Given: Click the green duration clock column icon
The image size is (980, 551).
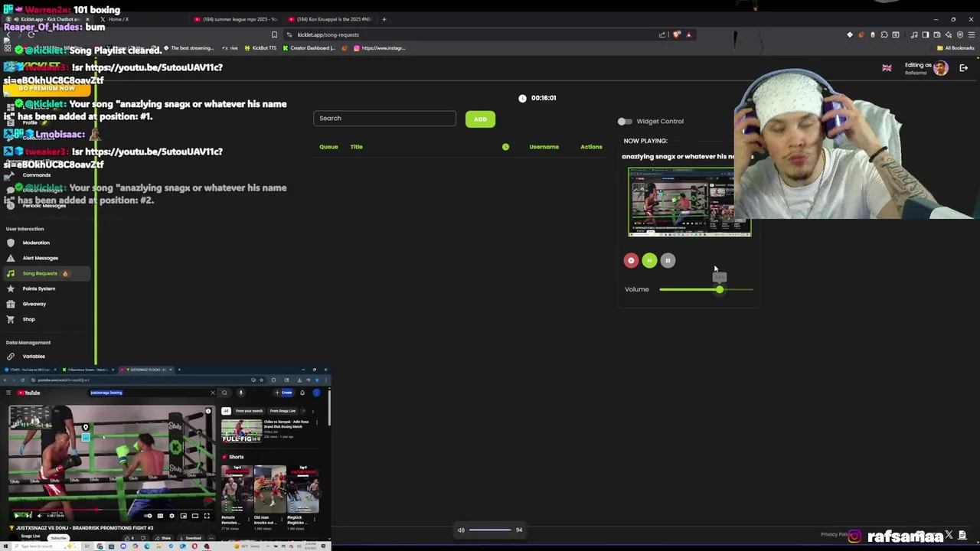Looking at the screenshot, I should pyautogui.click(x=505, y=147).
